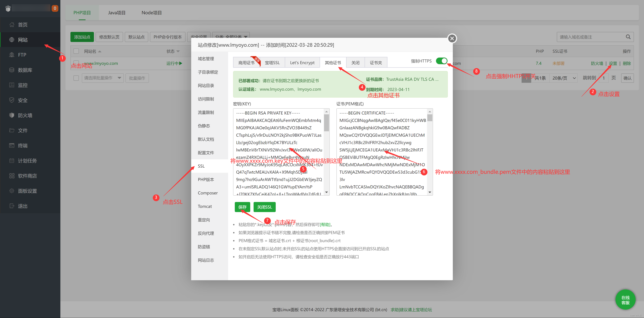Viewport: 644px width, 318px height.
Task: Check the batch operation checkbox
Action: 76,78
